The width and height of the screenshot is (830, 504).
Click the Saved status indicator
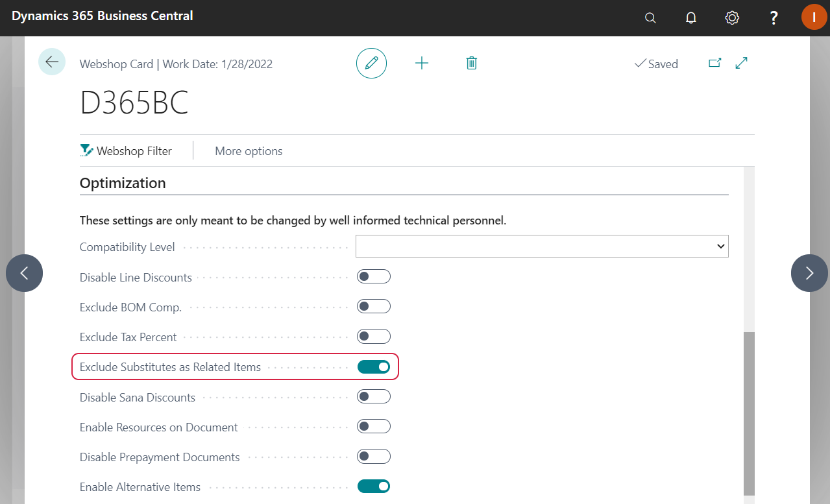point(656,64)
